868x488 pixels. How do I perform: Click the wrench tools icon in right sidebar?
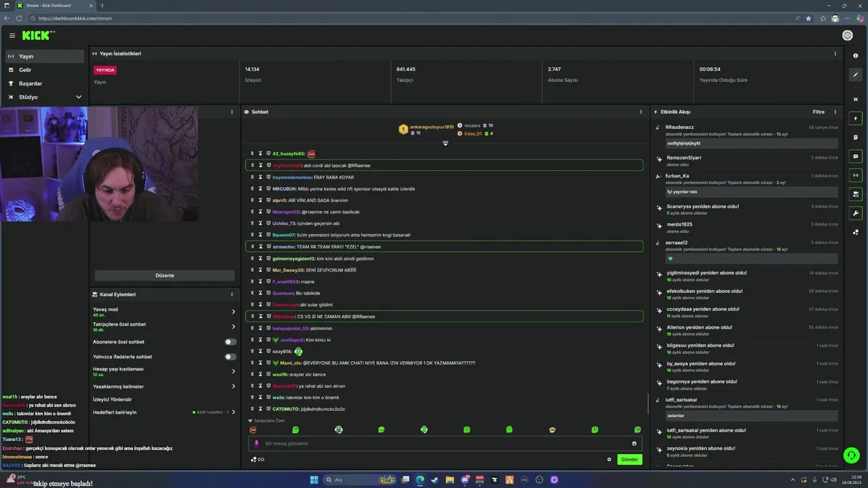(855, 213)
